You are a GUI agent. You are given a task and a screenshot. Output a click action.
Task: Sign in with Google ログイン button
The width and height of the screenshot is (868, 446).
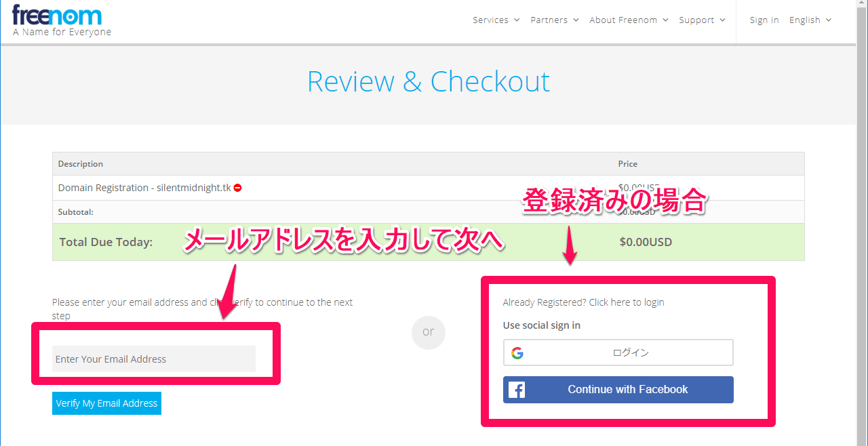pyautogui.click(x=618, y=352)
